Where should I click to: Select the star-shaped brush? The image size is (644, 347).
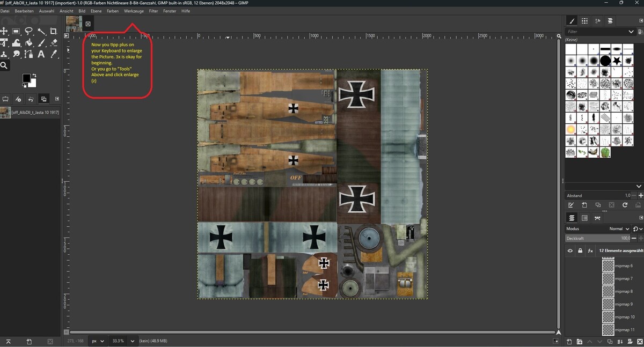coord(617,61)
